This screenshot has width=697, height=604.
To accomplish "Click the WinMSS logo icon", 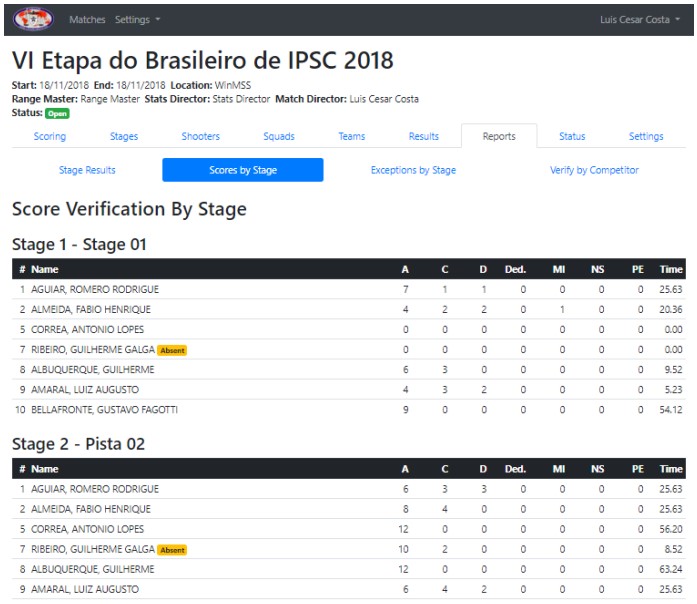I will pos(33,19).
